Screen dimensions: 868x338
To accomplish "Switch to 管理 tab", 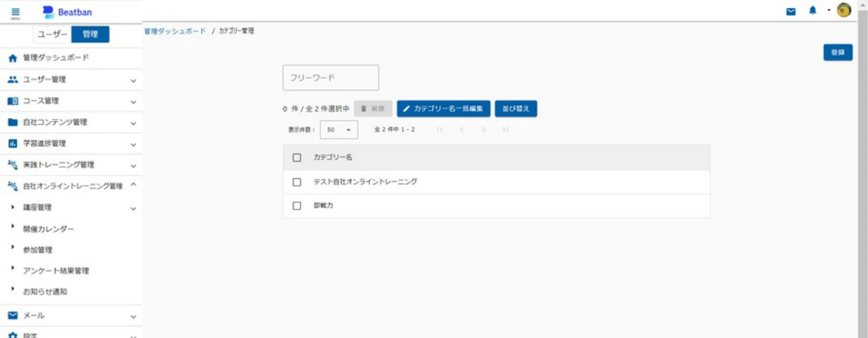I will pos(90,35).
